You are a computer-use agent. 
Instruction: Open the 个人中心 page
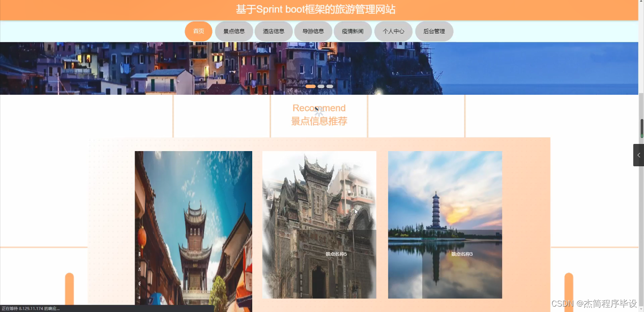393,31
